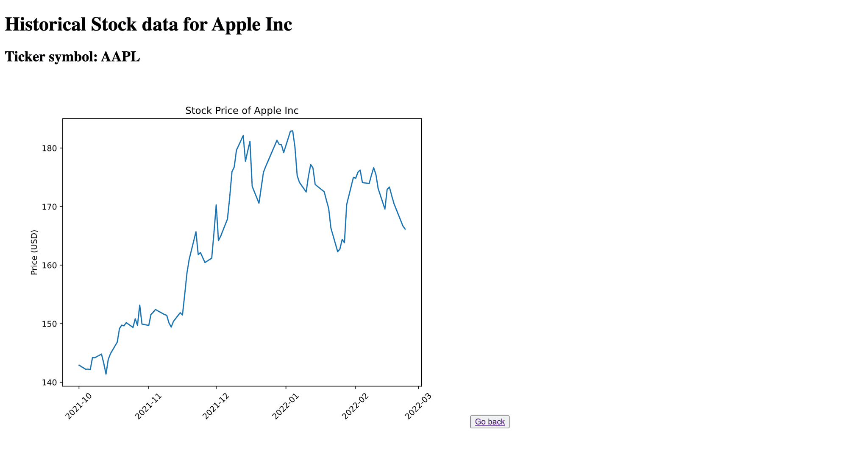This screenshot has height=461, width=868.
Task: Click the rightmost end of the price line
Action: pyautogui.click(x=405, y=229)
